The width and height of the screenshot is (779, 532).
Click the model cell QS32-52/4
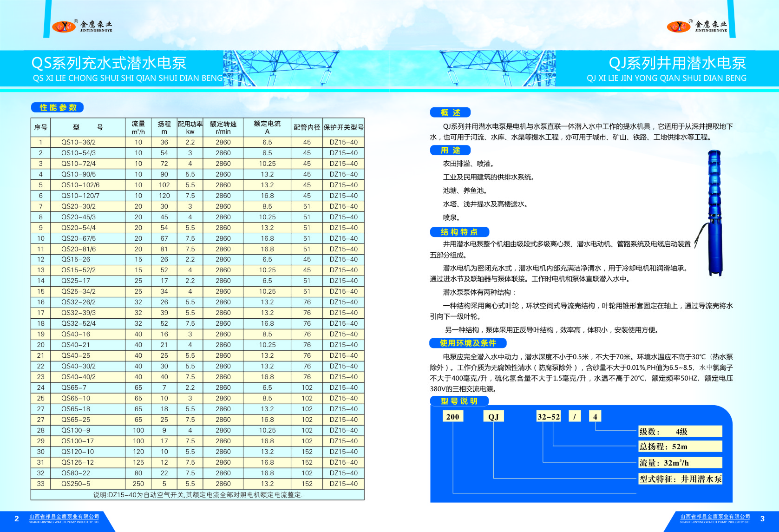[88, 323]
